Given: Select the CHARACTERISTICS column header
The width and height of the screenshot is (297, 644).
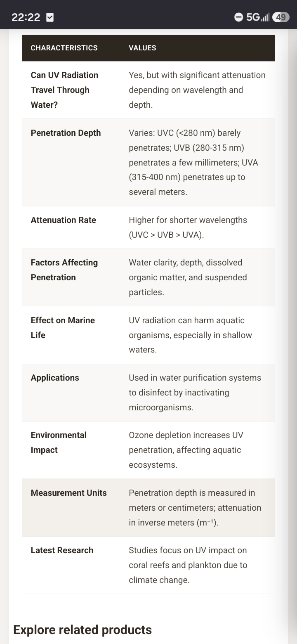Looking at the screenshot, I should click(x=64, y=48).
